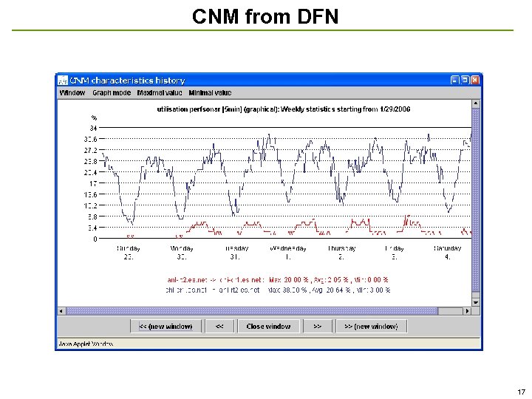
Task: Click the horizontal scrollbar thumb
Action: click(x=252, y=311)
